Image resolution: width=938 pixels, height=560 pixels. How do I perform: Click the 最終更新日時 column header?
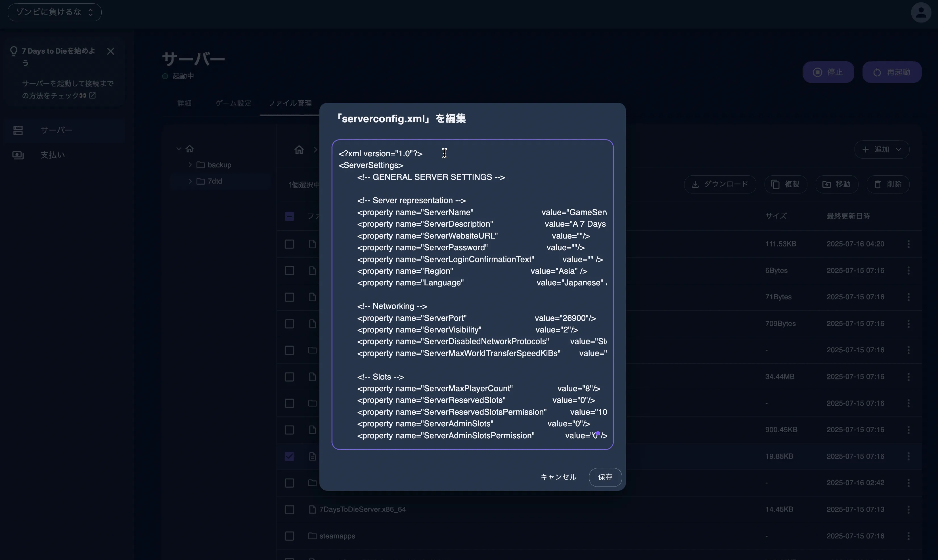(x=848, y=216)
